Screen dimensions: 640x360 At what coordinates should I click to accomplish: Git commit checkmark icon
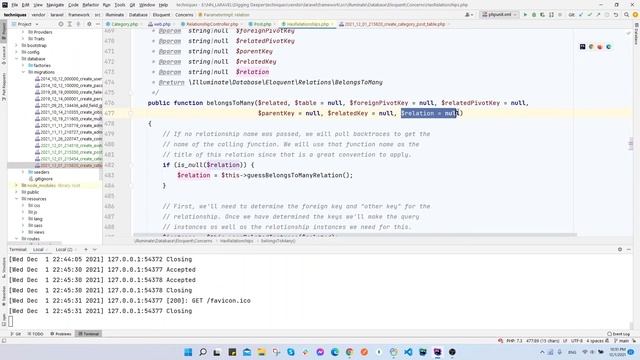point(589,15)
